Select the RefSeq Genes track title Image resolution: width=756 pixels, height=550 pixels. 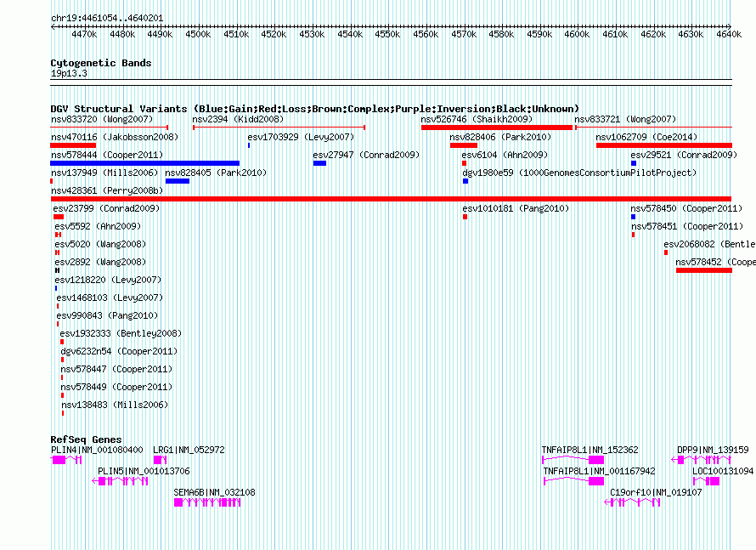86,439
